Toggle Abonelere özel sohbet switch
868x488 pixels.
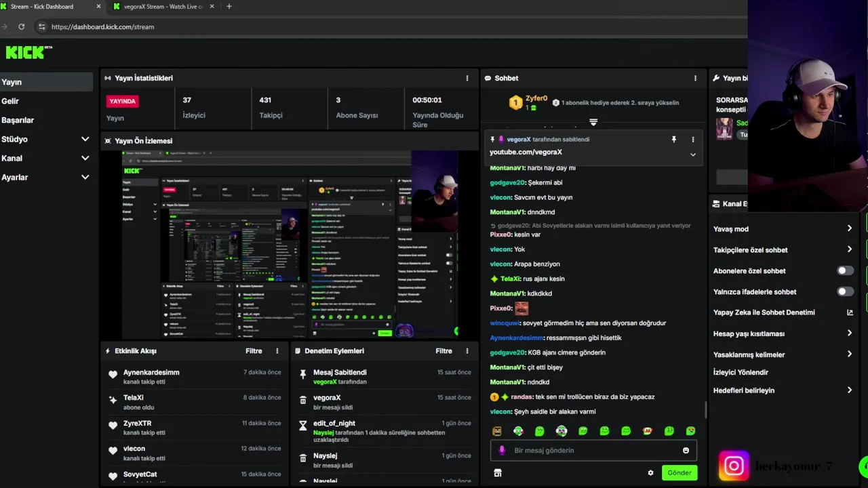[845, 270]
